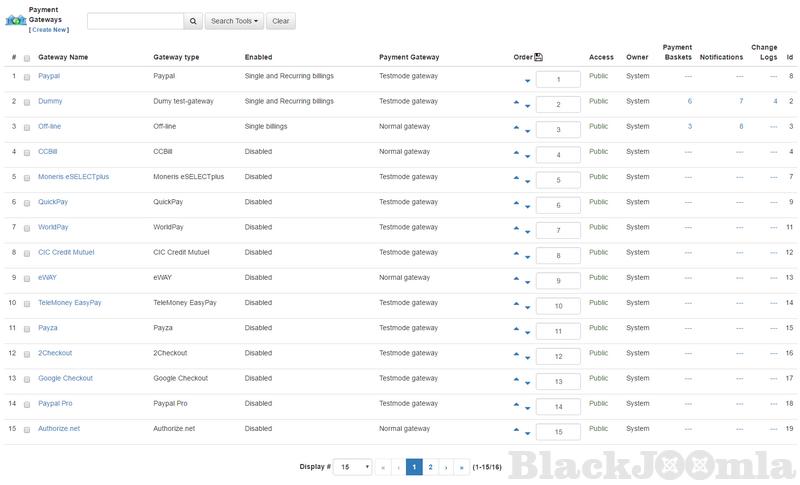The image size is (800, 485).
Task: Click the Clear button
Action: 281,21
